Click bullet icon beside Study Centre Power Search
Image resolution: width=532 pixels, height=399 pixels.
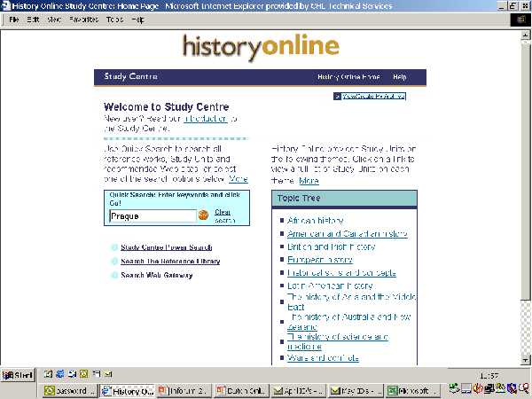(114, 247)
